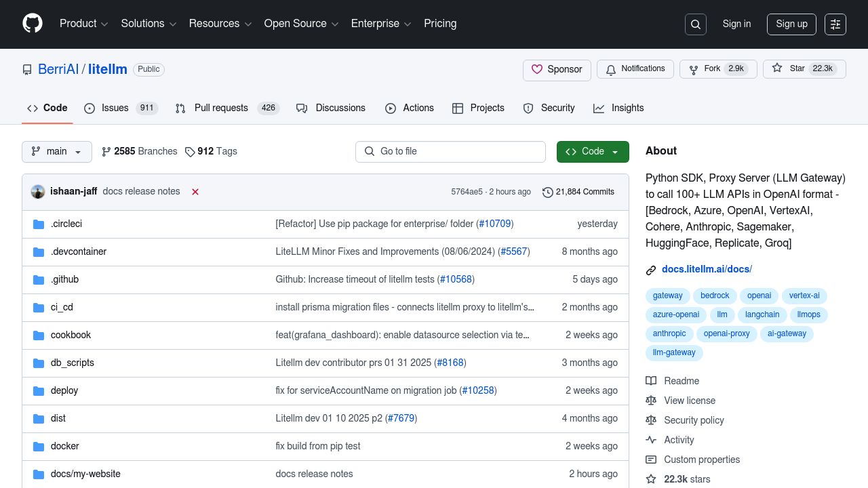
Task: Open appearance settings icon in header
Action: 835,24
